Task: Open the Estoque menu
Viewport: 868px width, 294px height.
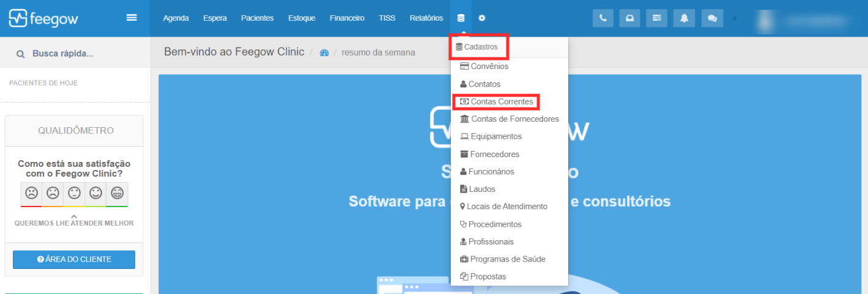Action: coord(302,18)
